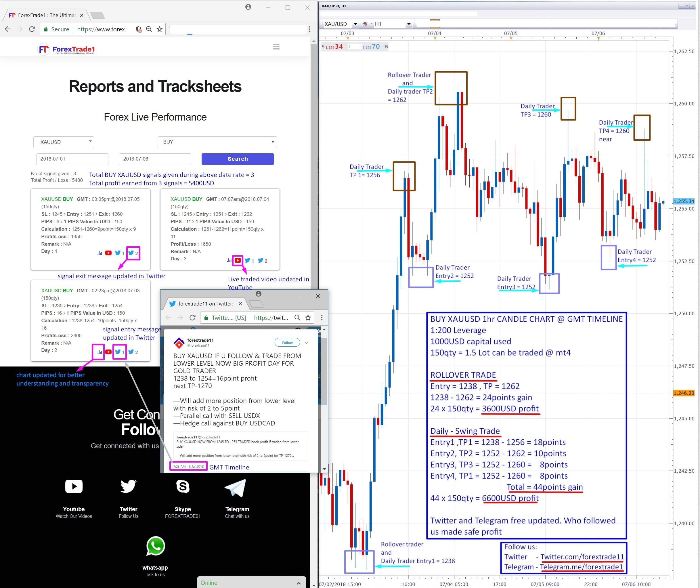Open chart icon on the 2018.07.05 signal card
Viewport: 700px width, 588px height.
point(100,253)
